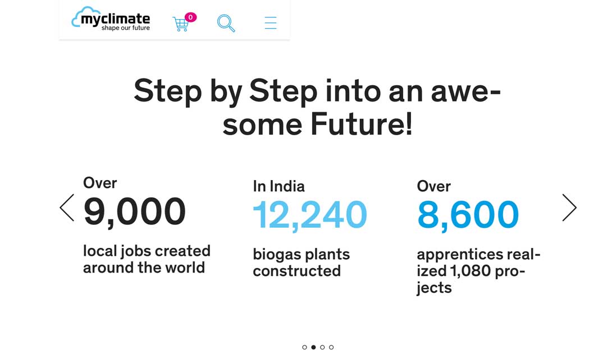612x364 pixels.
Task: Click the 9,000 statistic number
Action: (135, 212)
